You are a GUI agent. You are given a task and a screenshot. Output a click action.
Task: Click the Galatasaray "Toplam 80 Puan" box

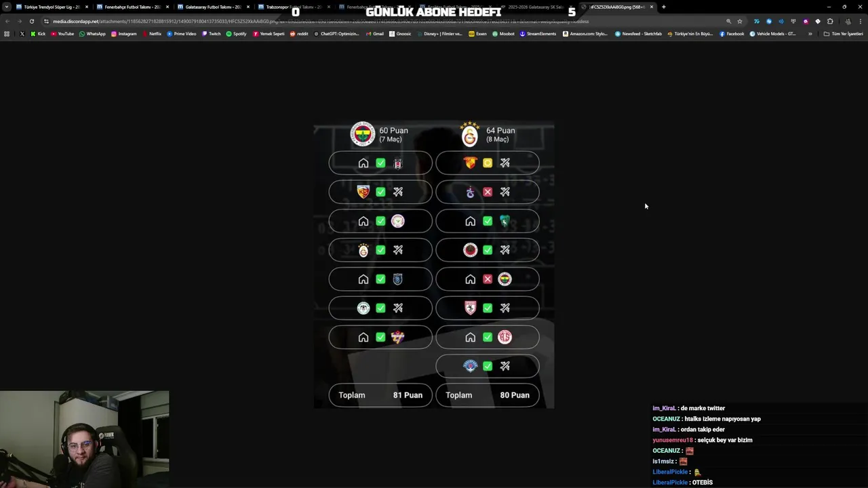click(488, 395)
